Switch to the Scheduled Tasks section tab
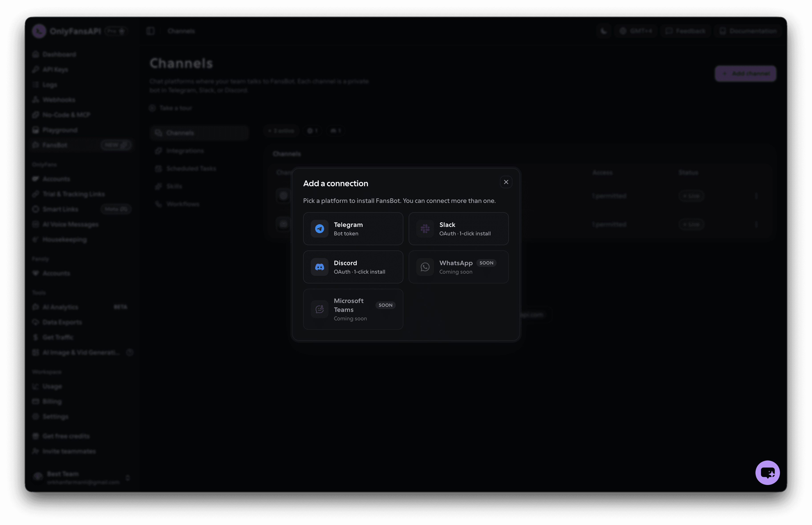 (199, 168)
